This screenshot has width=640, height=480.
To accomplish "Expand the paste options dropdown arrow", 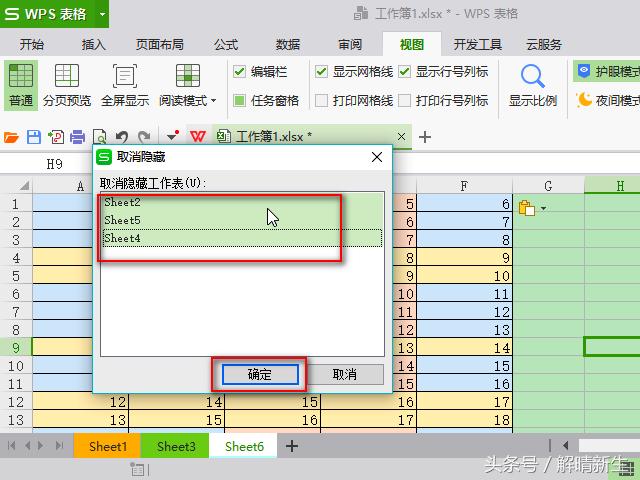I will 544,208.
